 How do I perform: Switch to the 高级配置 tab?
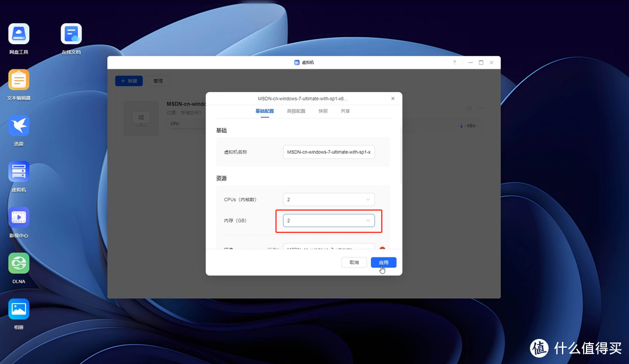pyautogui.click(x=296, y=111)
